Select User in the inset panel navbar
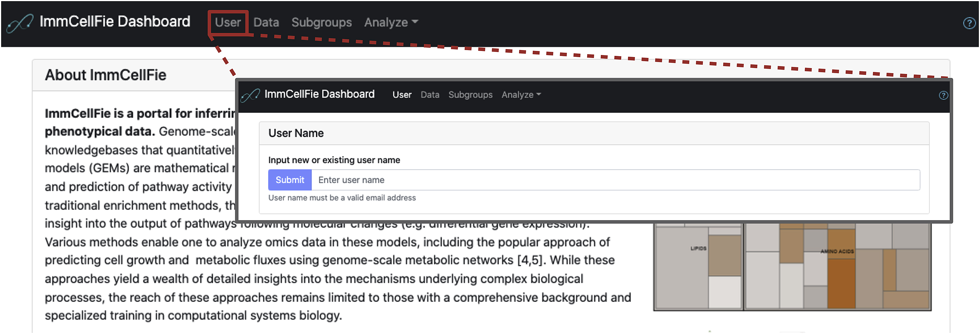Viewport: 980px width, 334px height. 402,95
